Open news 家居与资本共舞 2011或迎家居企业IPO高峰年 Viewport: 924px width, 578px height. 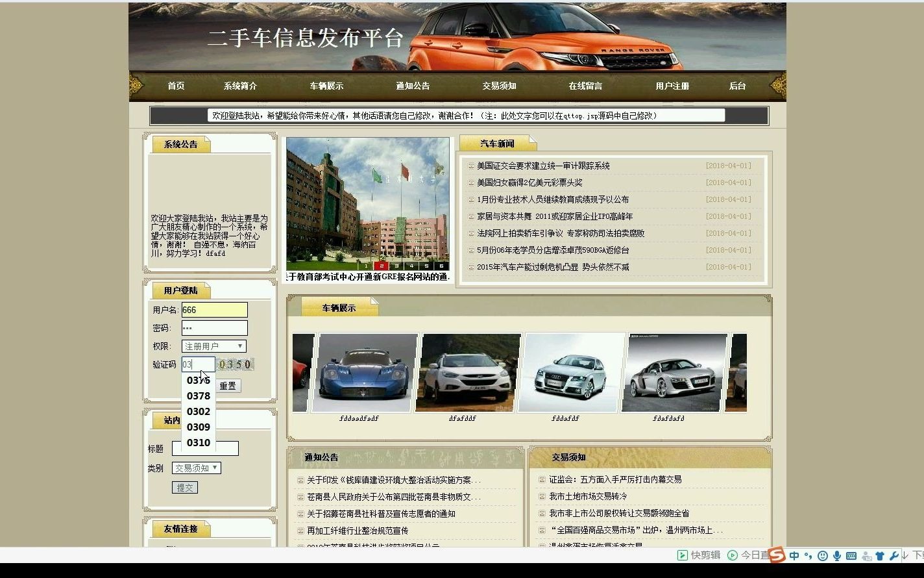[555, 217]
